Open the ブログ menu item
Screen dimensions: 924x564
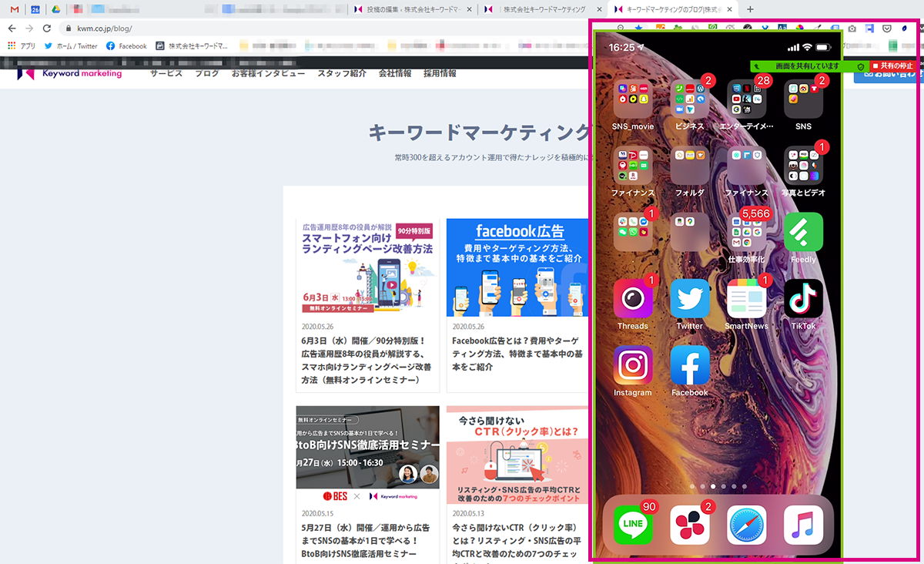207,73
